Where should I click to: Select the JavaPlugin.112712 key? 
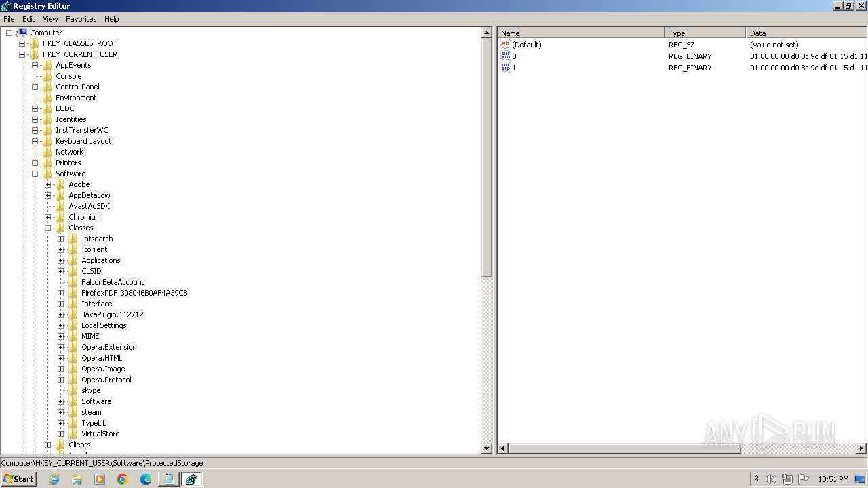[113, 314]
